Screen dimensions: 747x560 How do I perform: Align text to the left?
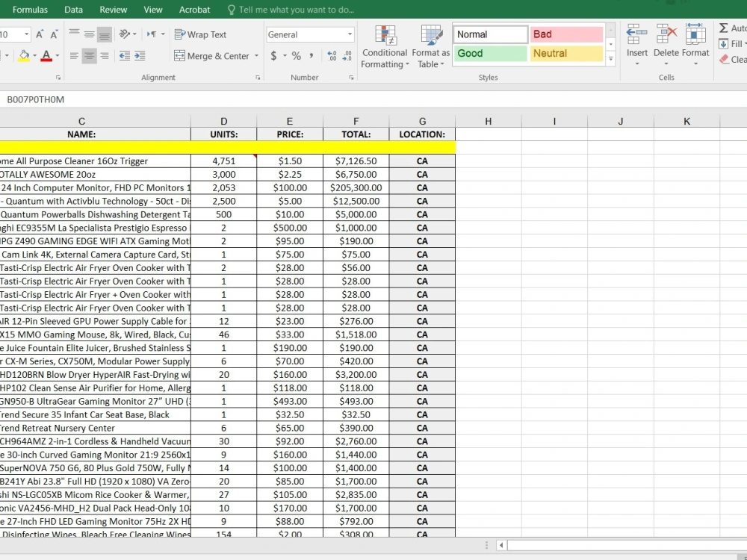point(74,56)
